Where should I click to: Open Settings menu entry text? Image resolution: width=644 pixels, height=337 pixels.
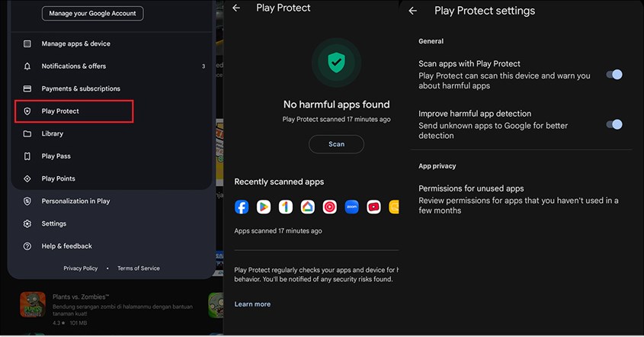pyautogui.click(x=54, y=223)
